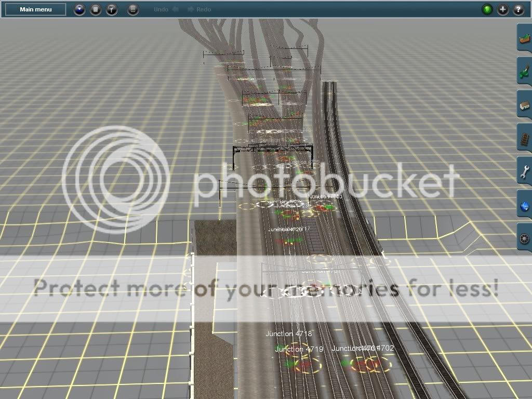
Task: Select the Junction 4718 label
Action: click(289, 334)
